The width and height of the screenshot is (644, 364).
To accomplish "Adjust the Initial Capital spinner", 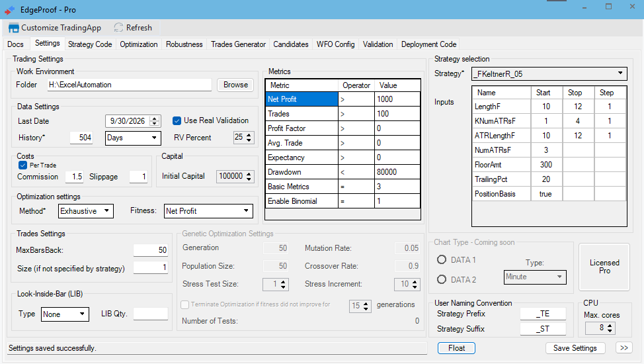I will tap(249, 176).
